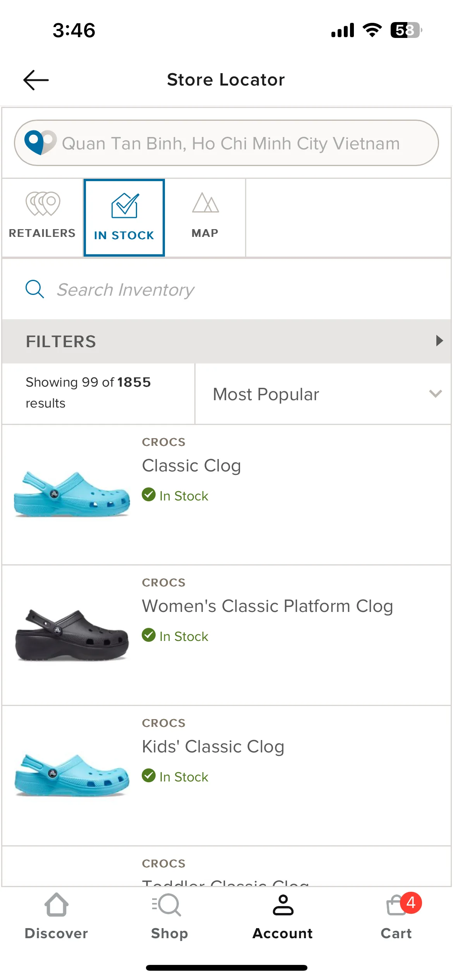
Task: Click the sort dropdown chevron
Action: [436, 394]
